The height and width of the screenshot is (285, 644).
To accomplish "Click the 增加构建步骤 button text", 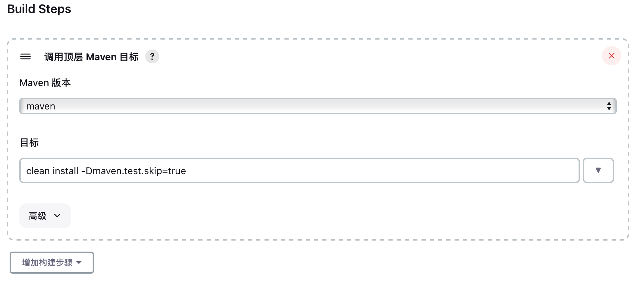I will pyautogui.click(x=47, y=263).
